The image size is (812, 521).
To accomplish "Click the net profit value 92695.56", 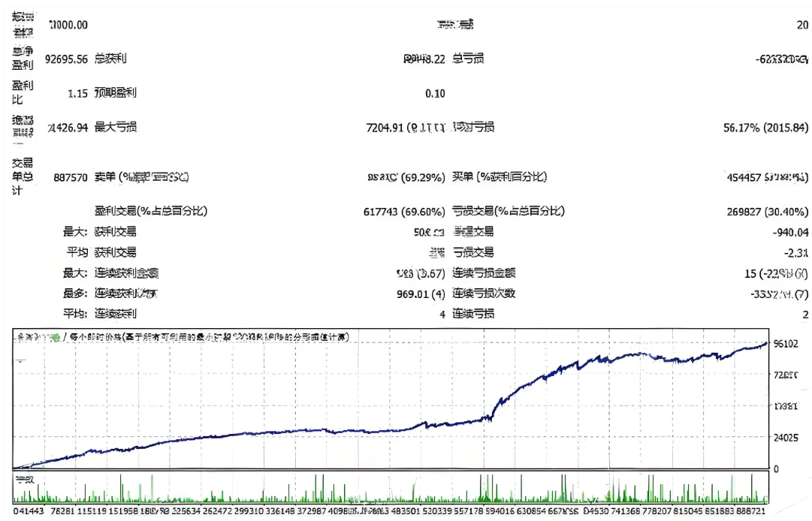I will (67, 59).
